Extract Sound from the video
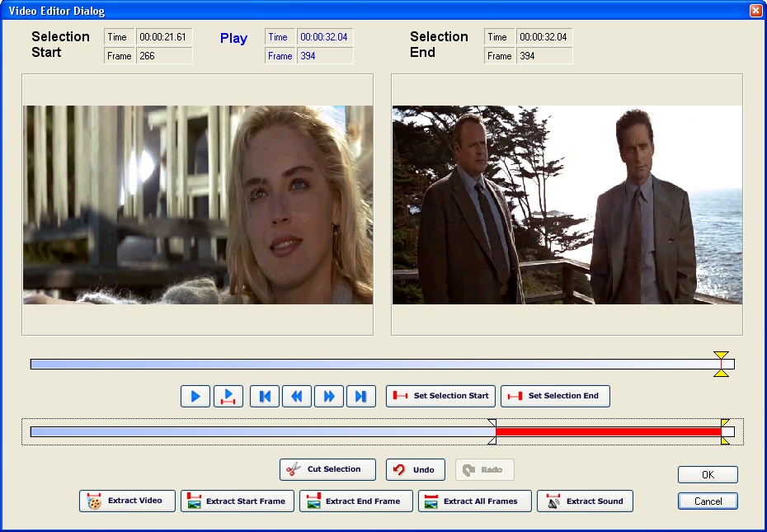 tap(585, 501)
